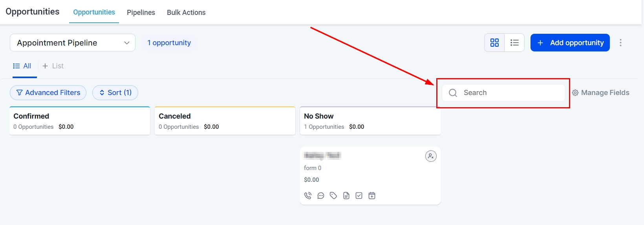
Task: Click the Add opportunity button
Action: pyautogui.click(x=570, y=43)
